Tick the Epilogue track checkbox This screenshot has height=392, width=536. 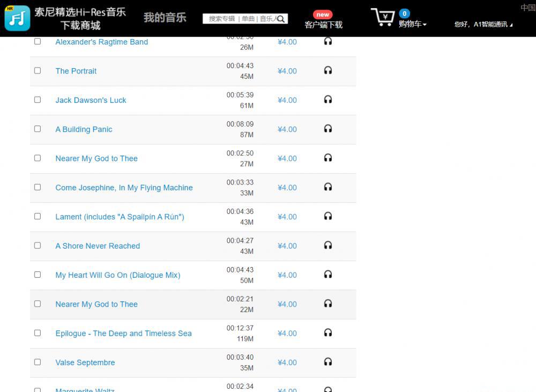[38, 333]
